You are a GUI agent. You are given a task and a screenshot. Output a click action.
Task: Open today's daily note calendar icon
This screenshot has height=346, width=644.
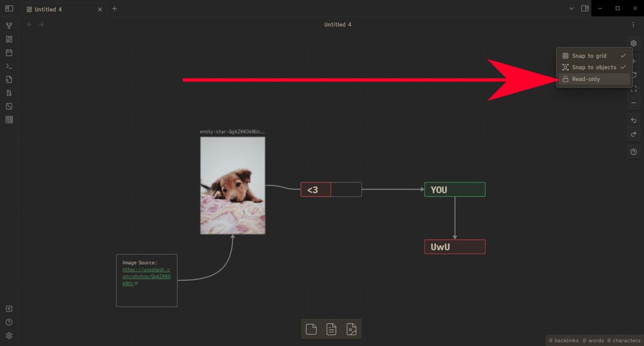[x=9, y=53]
